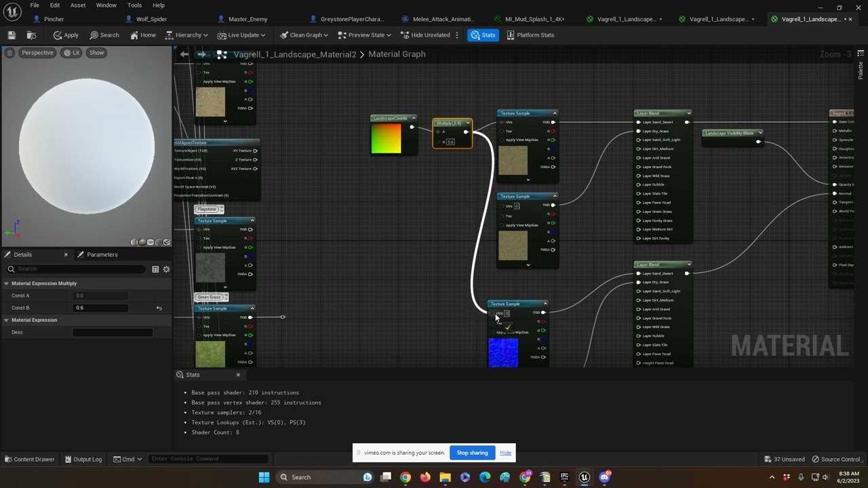Image resolution: width=868 pixels, height=488 pixels.
Task: Select cube preview mesh icon
Action: click(157, 242)
